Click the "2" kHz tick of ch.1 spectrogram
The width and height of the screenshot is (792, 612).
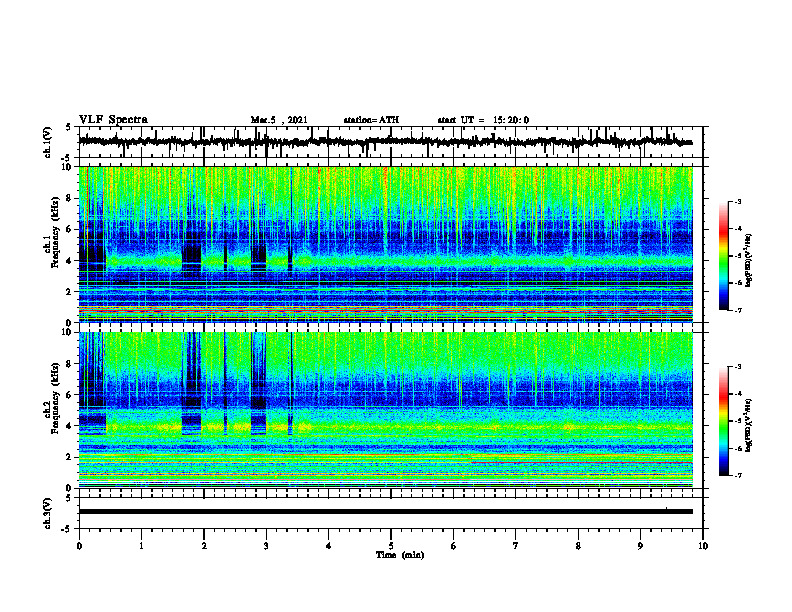(x=70, y=292)
